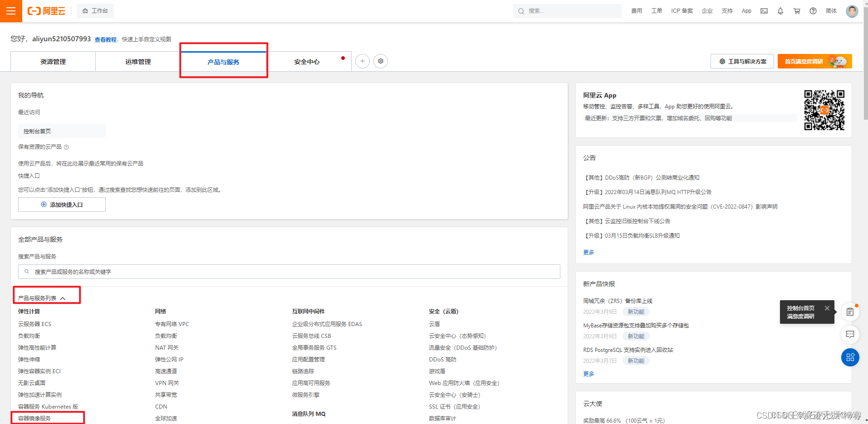Open 首页满意度调研 survey banner
868x424 pixels.
[814, 61]
